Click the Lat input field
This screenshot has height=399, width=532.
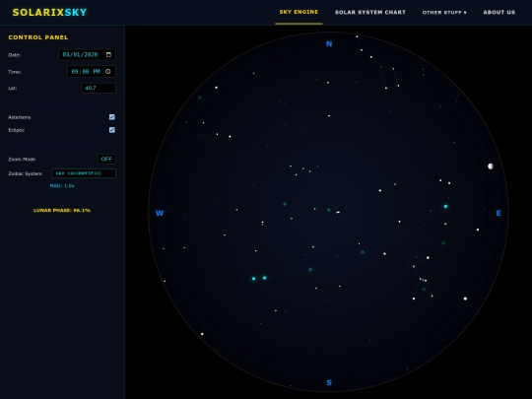[99, 88]
